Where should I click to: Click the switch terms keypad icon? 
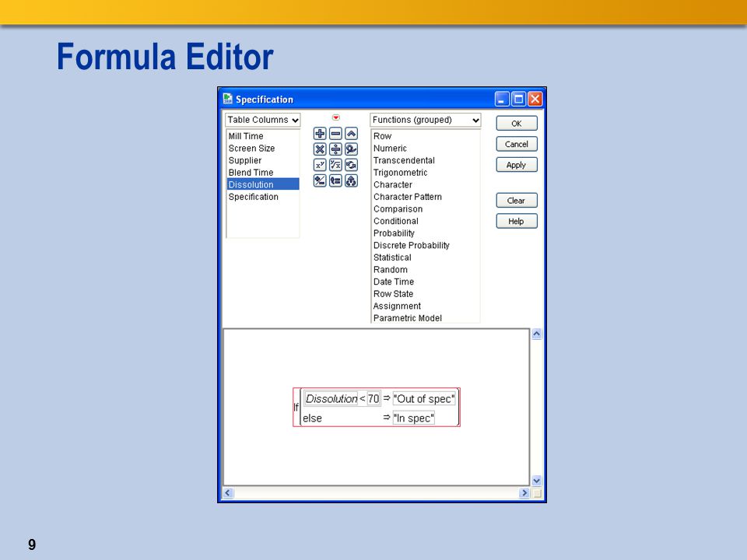click(x=351, y=165)
